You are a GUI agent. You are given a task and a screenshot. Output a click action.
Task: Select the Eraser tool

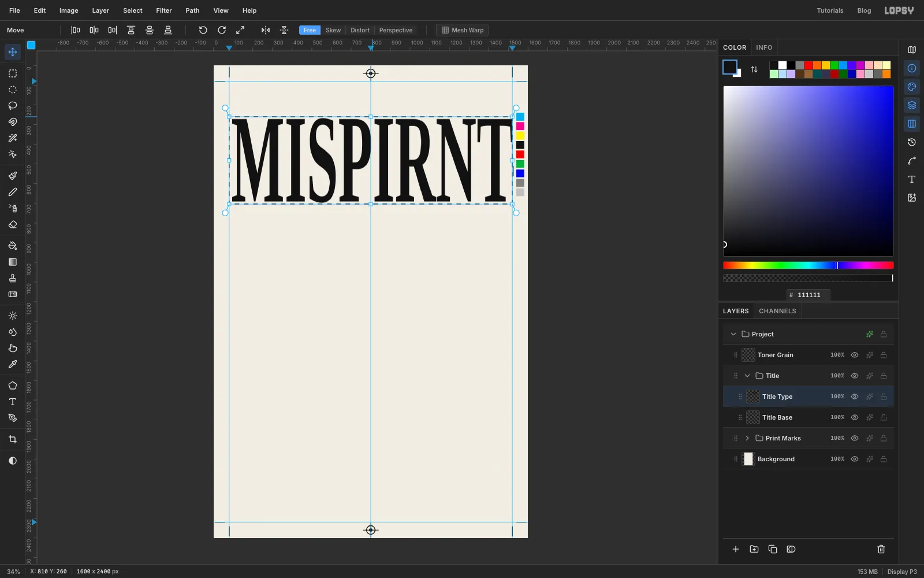coord(13,224)
